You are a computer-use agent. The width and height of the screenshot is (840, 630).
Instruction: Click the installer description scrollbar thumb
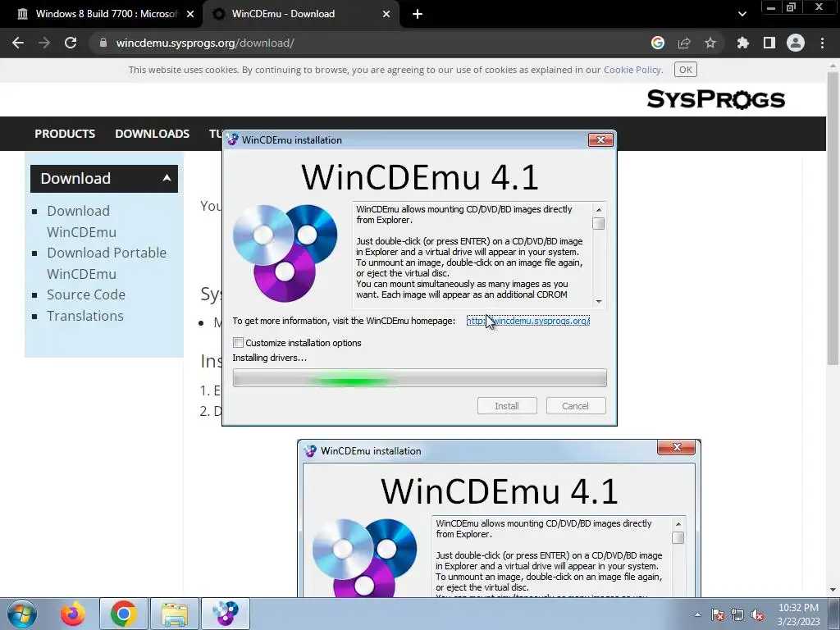(x=599, y=223)
